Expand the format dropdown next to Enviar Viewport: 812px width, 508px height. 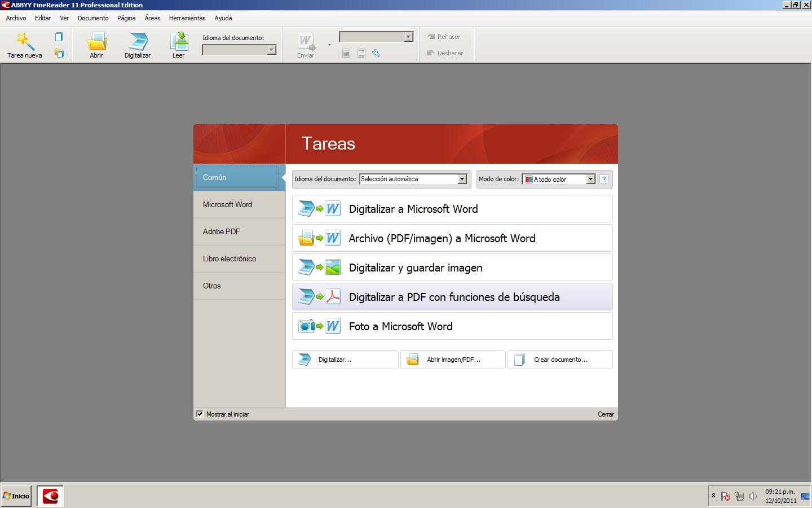(409, 37)
